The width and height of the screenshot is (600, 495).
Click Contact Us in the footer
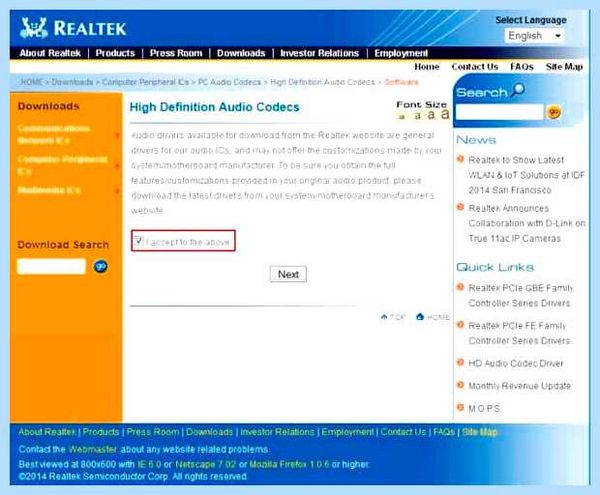coord(403,432)
